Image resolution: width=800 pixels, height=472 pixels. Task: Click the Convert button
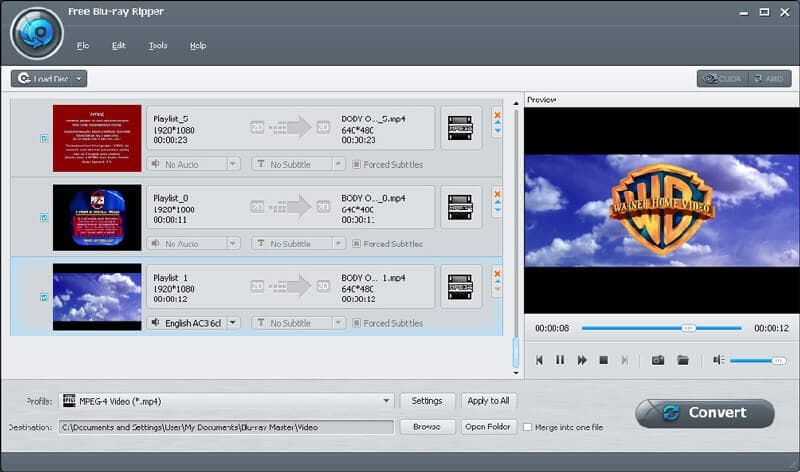tap(704, 413)
